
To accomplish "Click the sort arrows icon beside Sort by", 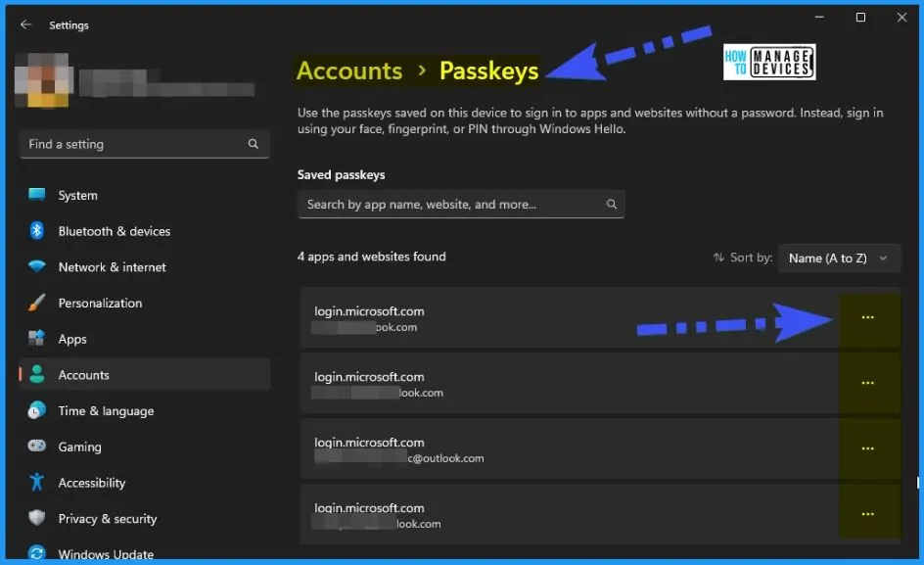I will pyautogui.click(x=718, y=258).
